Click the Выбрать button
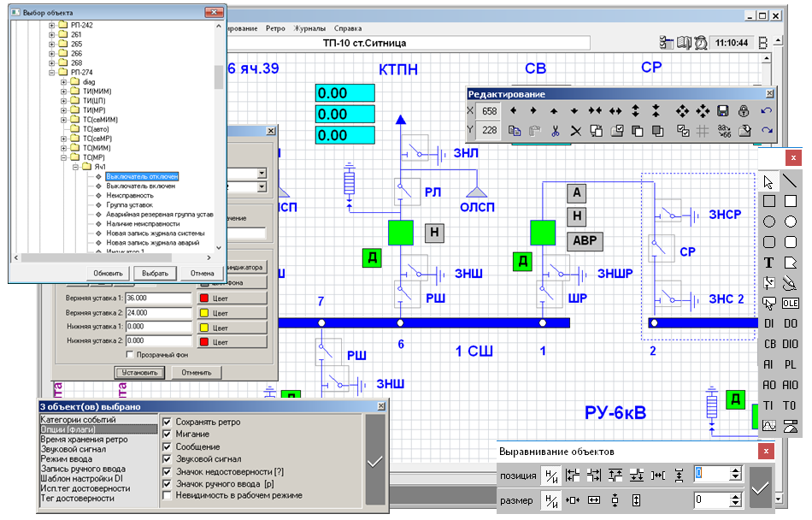The width and height of the screenshot is (812, 520). pos(155,273)
